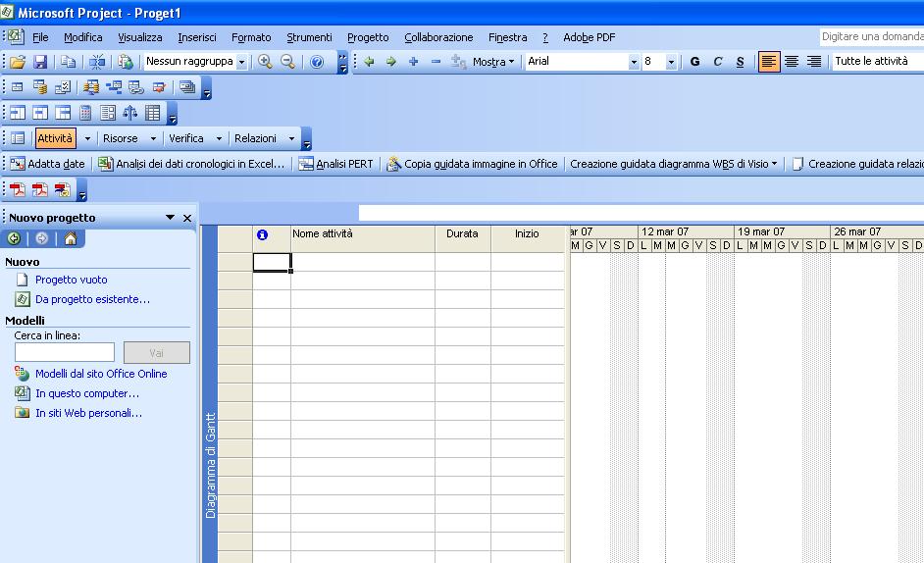Screen dimensions: 924x563
Task: Close the Nuovo progetto task pane
Action: tap(187, 218)
